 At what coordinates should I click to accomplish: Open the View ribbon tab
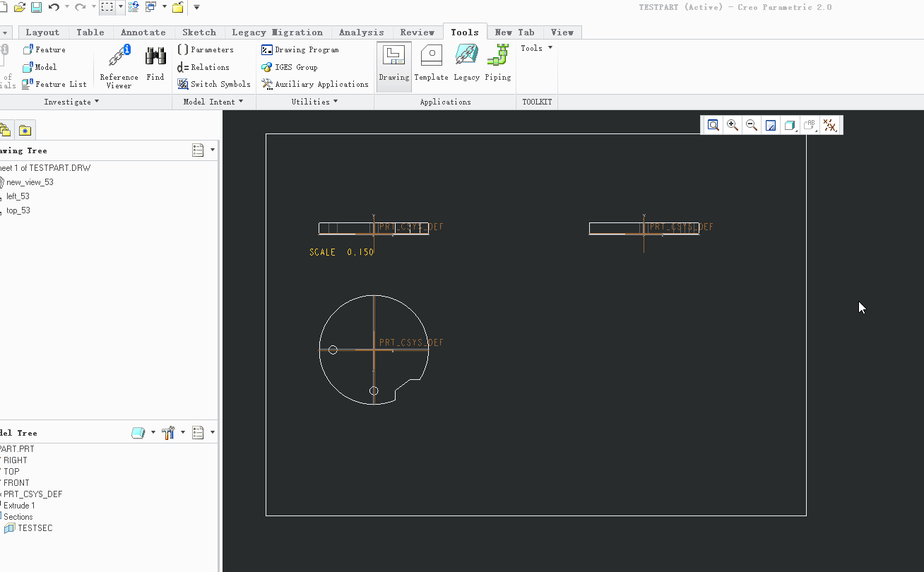(x=562, y=32)
